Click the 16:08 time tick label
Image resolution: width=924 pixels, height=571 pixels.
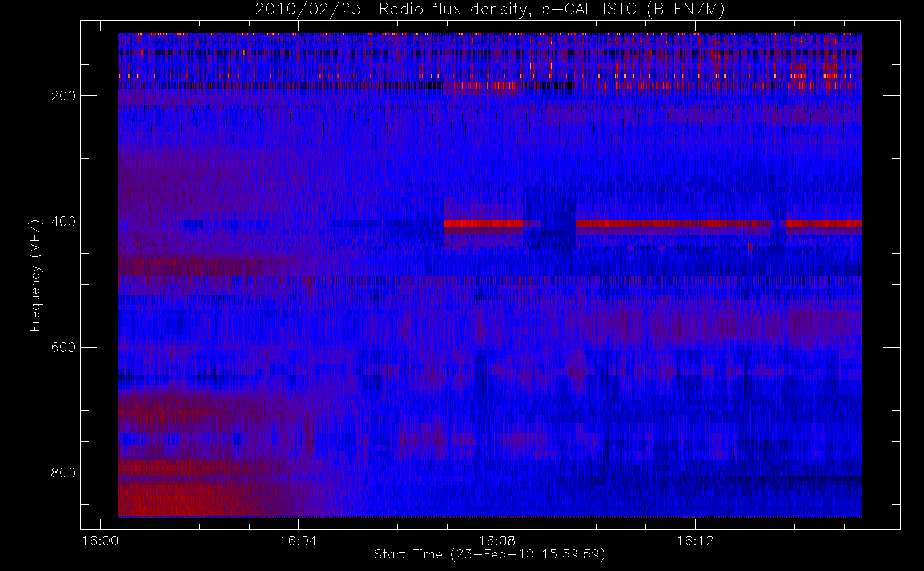tap(497, 541)
